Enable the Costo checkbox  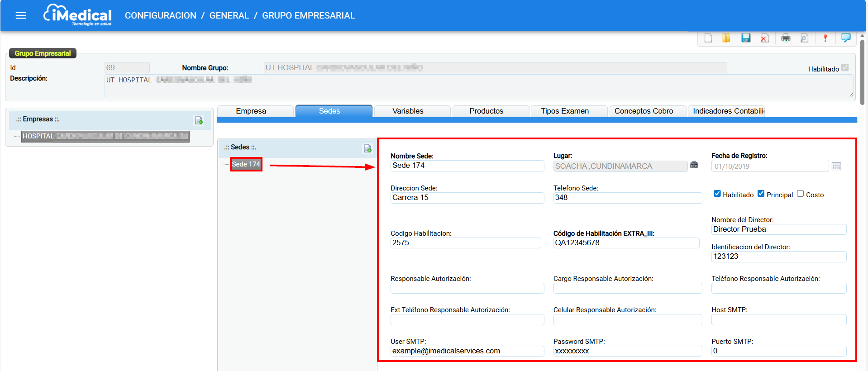tap(800, 194)
